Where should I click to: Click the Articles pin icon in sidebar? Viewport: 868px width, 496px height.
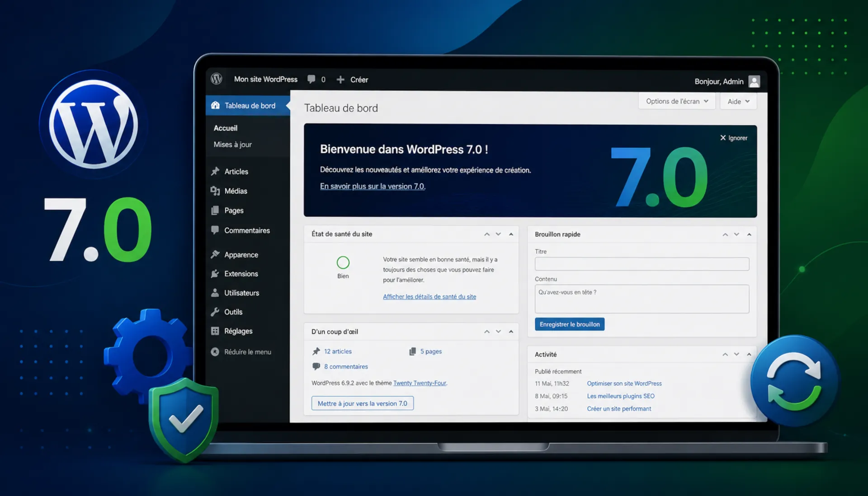click(215, 171)
